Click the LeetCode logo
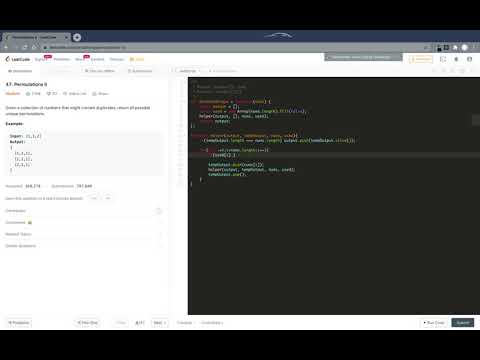This screenshot has height=360, width=480. coord(18,59)
